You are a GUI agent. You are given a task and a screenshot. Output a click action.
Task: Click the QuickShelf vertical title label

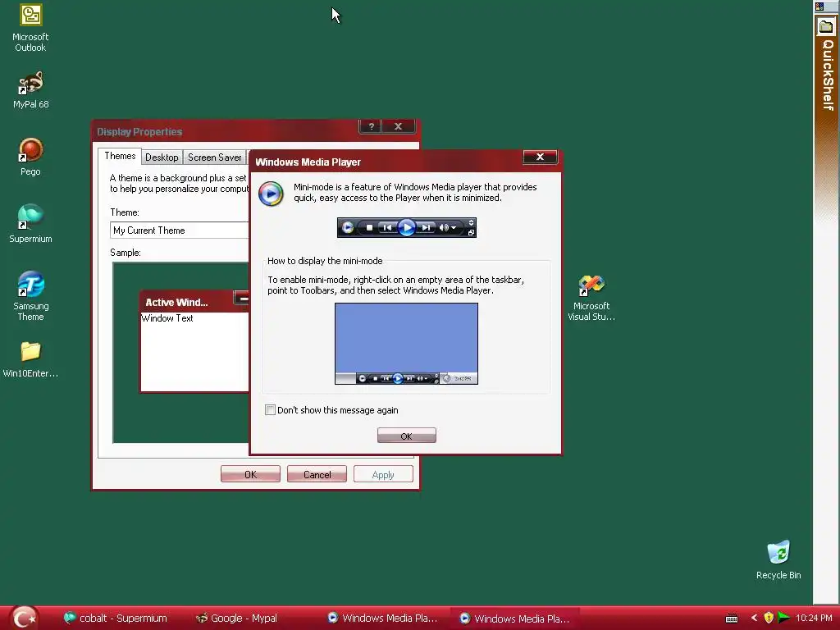[x=828, y=75]
